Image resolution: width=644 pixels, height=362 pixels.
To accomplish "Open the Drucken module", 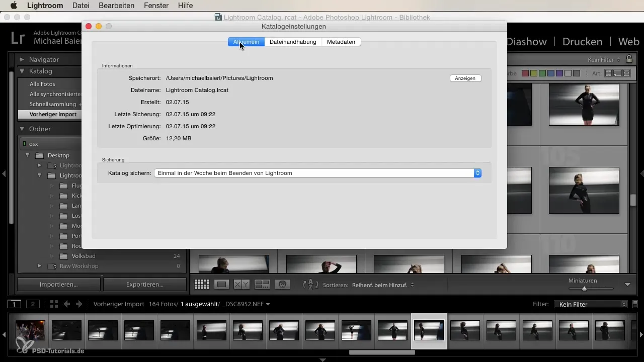I will 582,42.
